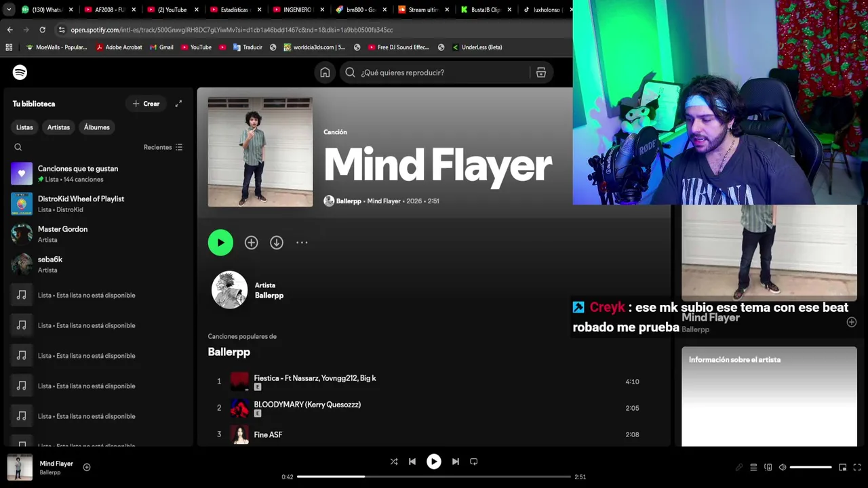
Task: Switch to the WhatsApp (130) tab
Action: [45, 9]
